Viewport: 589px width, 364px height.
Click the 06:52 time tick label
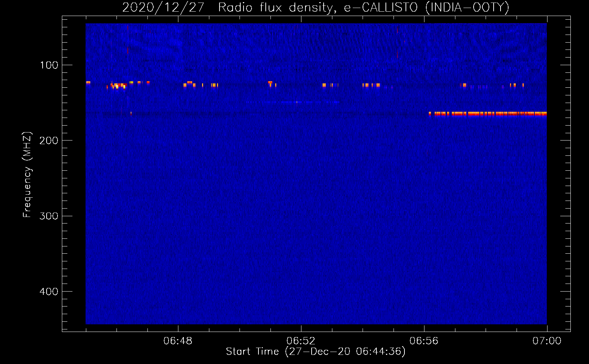tap(301, 341)
